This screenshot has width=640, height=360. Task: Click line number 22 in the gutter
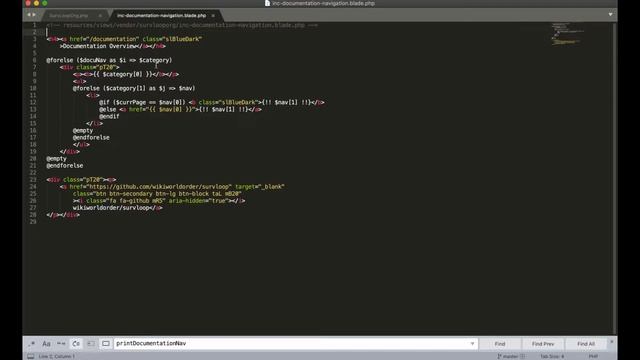pyautogui.click(x=33, y=173)
